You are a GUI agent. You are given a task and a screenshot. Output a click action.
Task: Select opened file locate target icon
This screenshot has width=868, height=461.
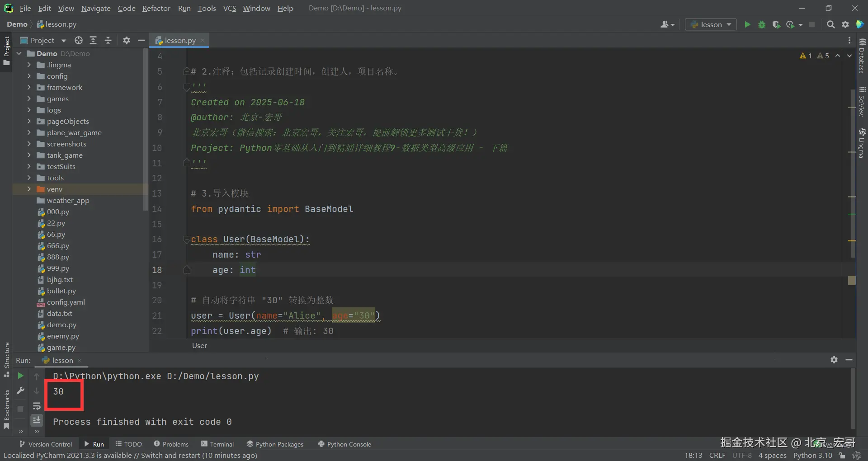click(79, 40)
